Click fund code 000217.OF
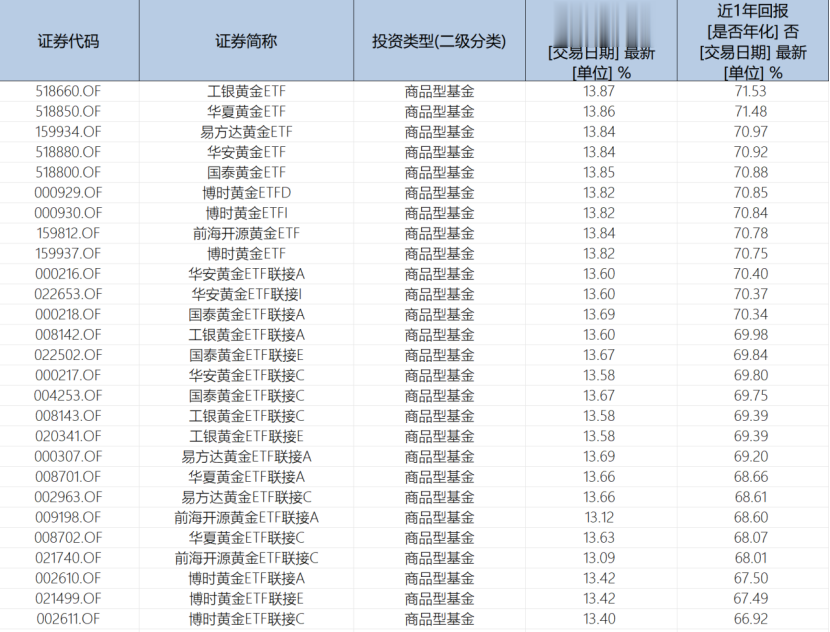830x632 pixels. [68, 375]
